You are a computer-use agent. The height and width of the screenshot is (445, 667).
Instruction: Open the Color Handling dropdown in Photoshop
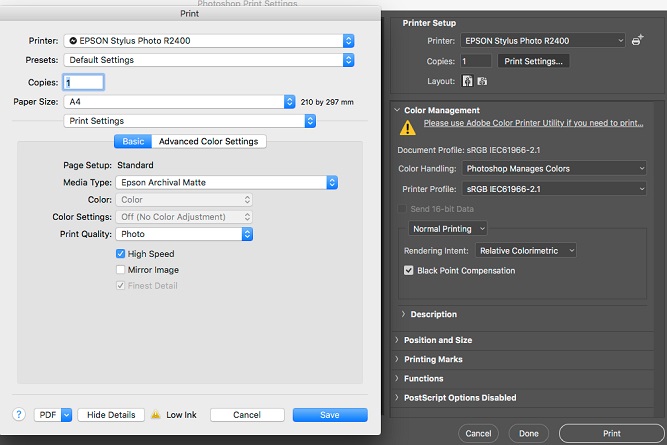click(554, 168)
